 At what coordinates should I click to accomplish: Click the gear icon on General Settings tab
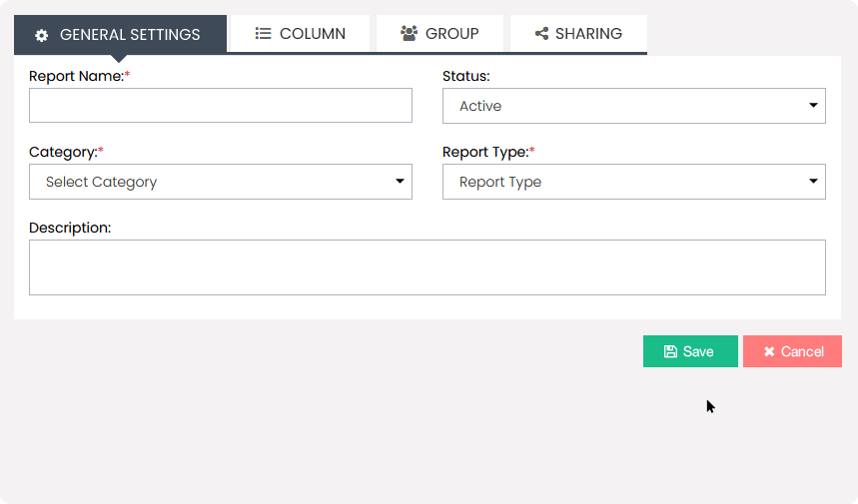[x=42, y=36]
